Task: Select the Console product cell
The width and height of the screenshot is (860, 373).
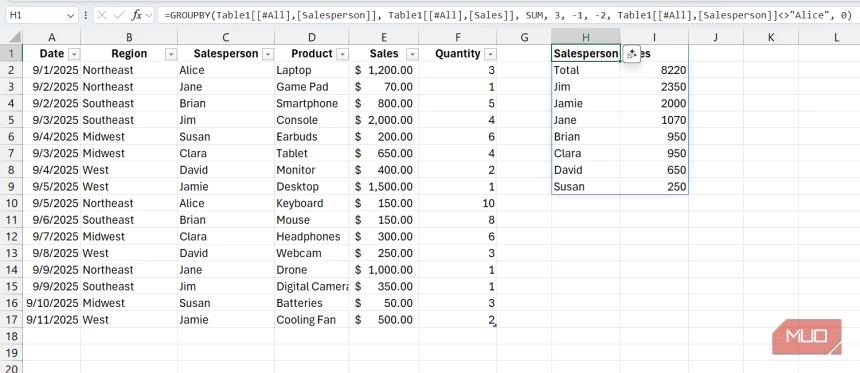Action: 312,120
